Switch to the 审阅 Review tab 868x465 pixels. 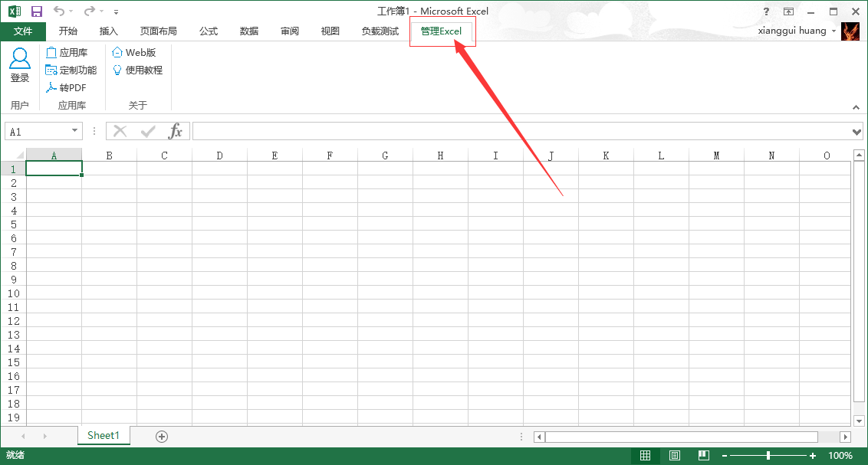(290, 31)
